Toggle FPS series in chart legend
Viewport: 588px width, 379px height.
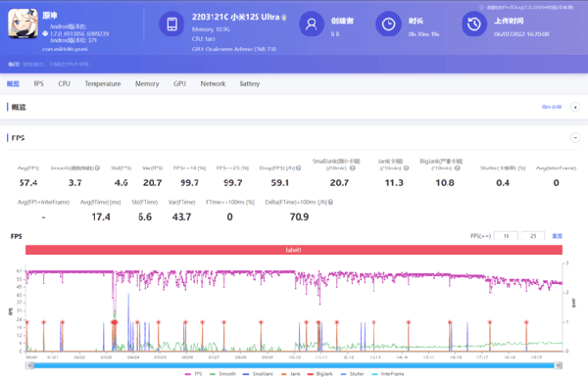(x=193, y=374)
